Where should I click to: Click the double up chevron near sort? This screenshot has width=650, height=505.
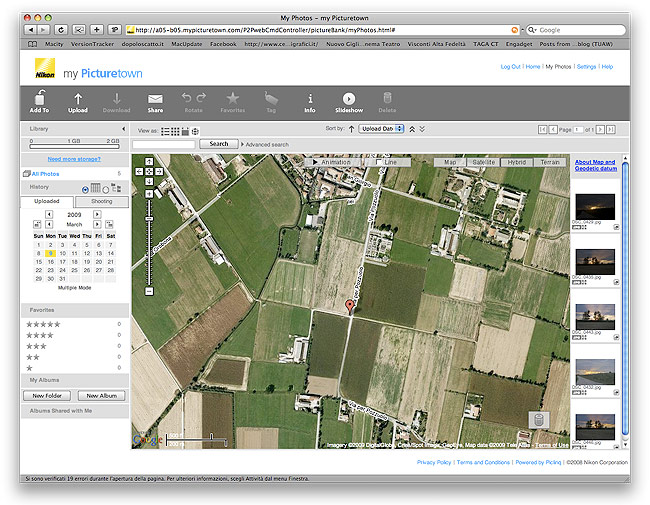pyautogui.click(x=412, y=129)
